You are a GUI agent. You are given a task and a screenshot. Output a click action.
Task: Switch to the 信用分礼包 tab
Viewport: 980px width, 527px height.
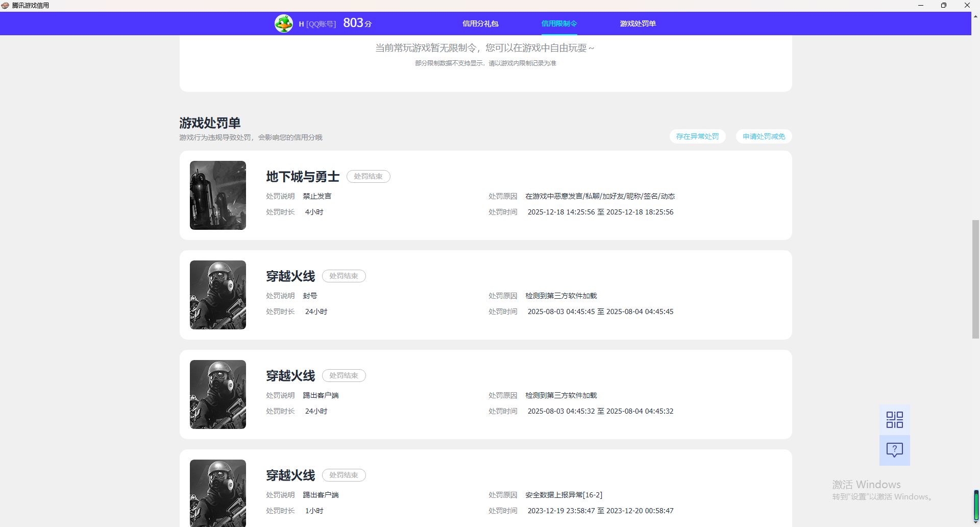[x=480, y=23]
